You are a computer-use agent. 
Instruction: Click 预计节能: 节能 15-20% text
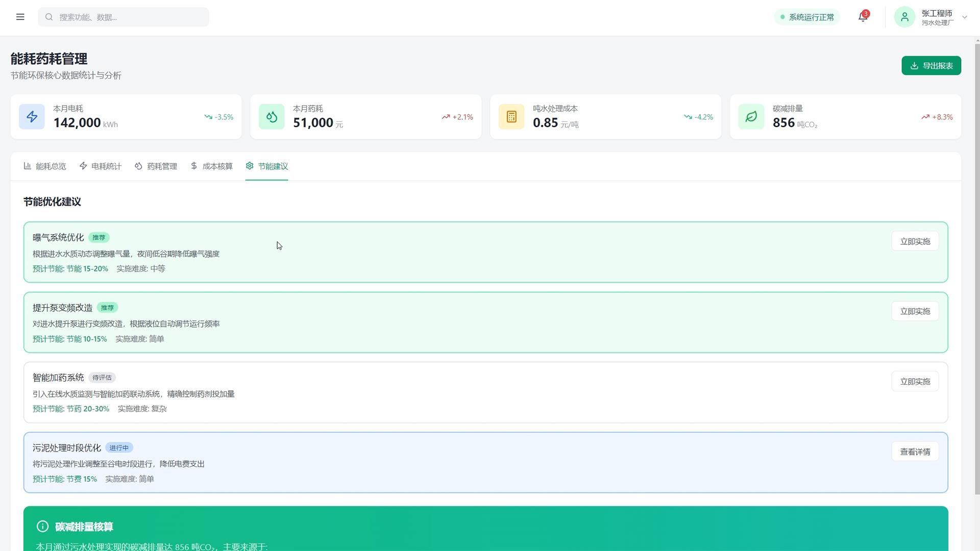[x=70, y=269]
